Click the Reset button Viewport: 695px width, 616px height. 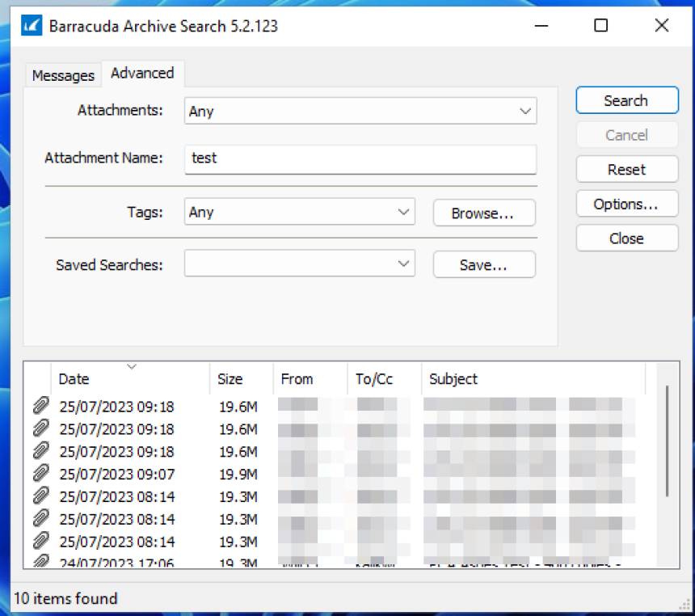tap(627, 170)
